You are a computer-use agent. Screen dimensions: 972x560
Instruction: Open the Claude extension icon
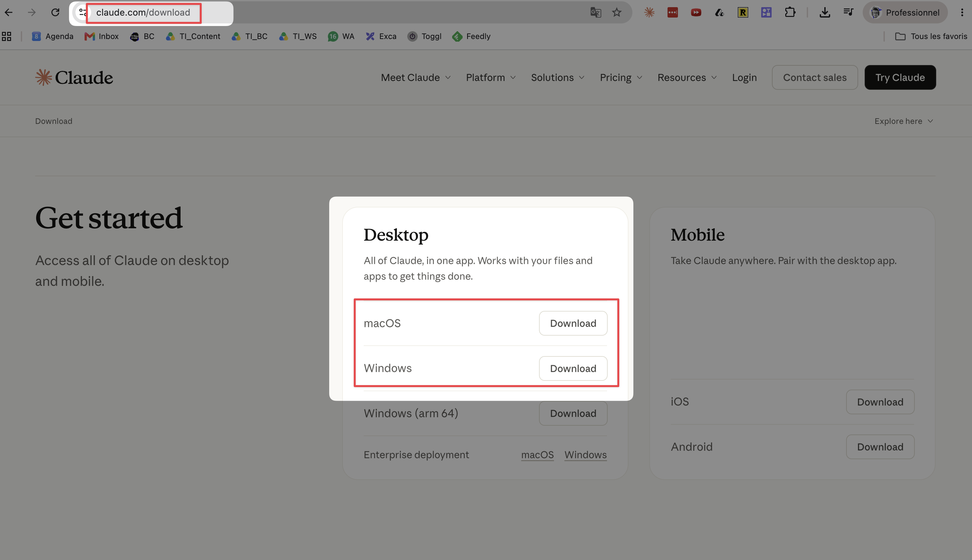coord(649,12)
